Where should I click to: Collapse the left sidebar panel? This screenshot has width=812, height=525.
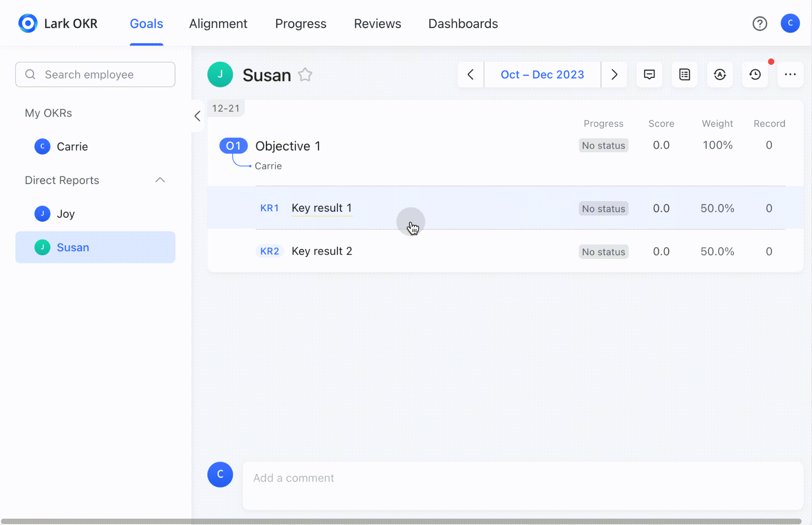197,116
